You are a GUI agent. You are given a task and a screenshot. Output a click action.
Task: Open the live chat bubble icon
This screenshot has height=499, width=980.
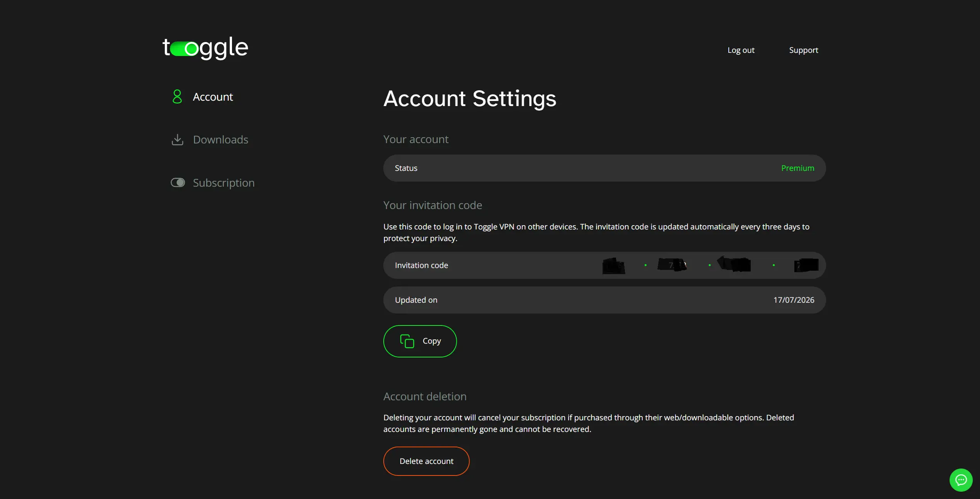pos(961,480)
